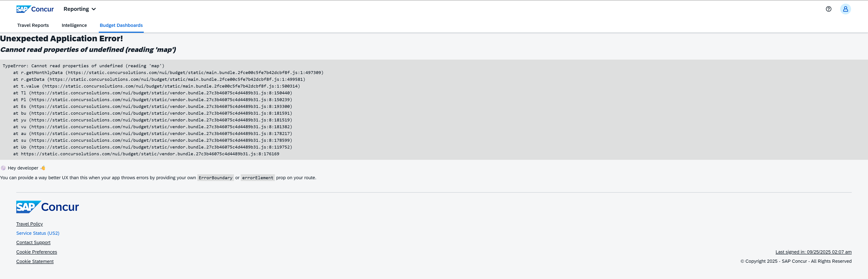
Task: Click the 'Unexpected Application Error!' heading
Action: pyautogui.click(x=61, y=38)
